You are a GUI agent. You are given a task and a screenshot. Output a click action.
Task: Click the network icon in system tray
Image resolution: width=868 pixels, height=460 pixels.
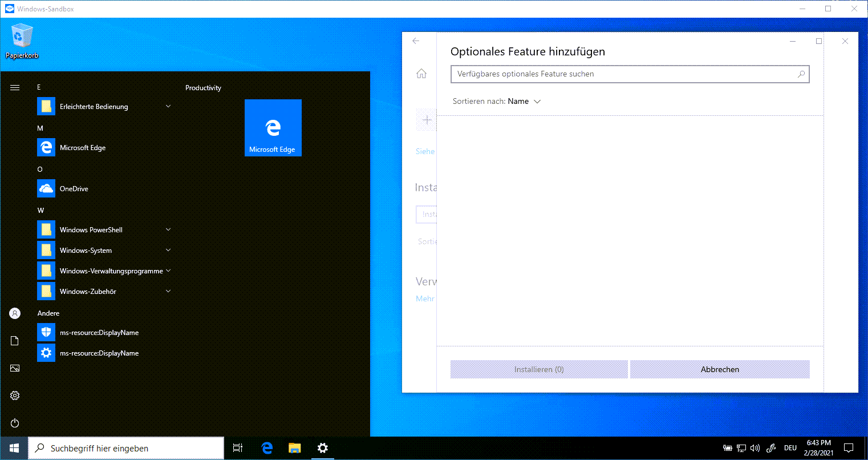pyautogui.click(x=741, y=448)
